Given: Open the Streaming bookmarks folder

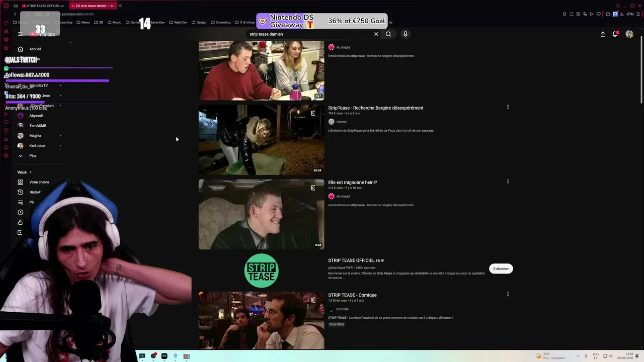Looking at the screenshot, I should [221, 22].
